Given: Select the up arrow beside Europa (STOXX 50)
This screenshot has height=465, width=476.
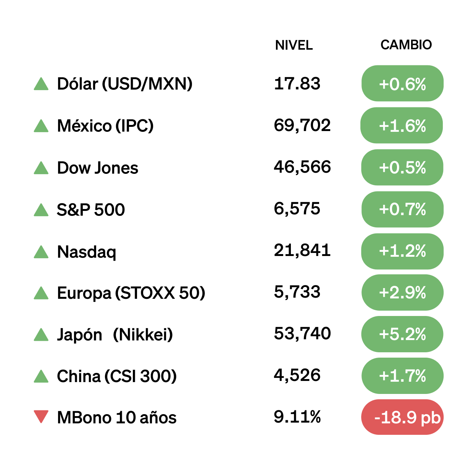Looking at the screenshot, I should pos(41,293).
